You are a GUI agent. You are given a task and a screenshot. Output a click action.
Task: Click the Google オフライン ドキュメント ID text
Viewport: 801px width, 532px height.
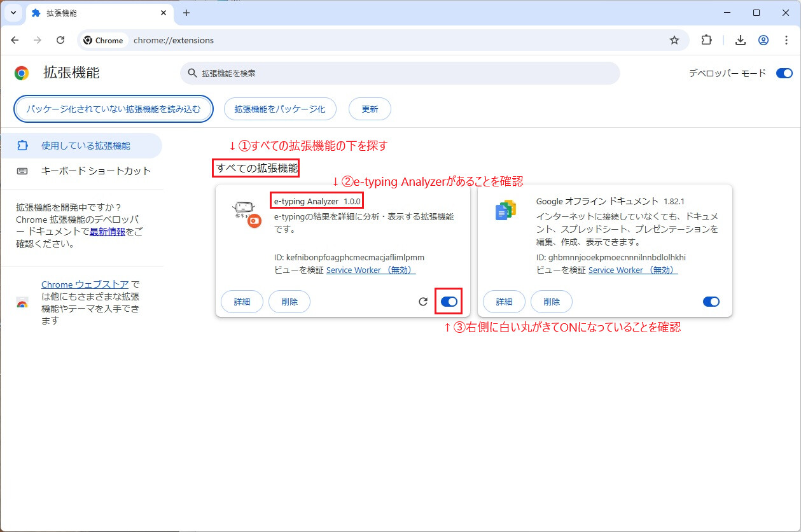point(611,258)
